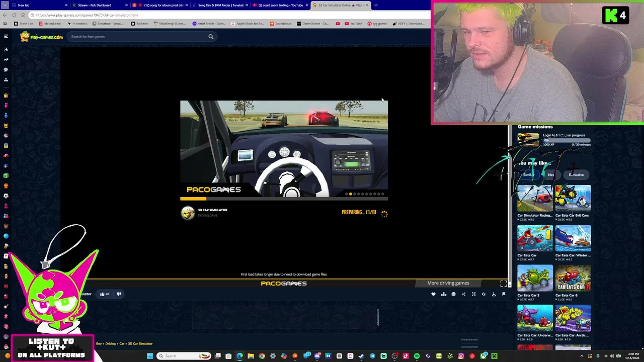Report the game using the flag icon
Viewport: 644px width, 362px height.
pos(504,294)
